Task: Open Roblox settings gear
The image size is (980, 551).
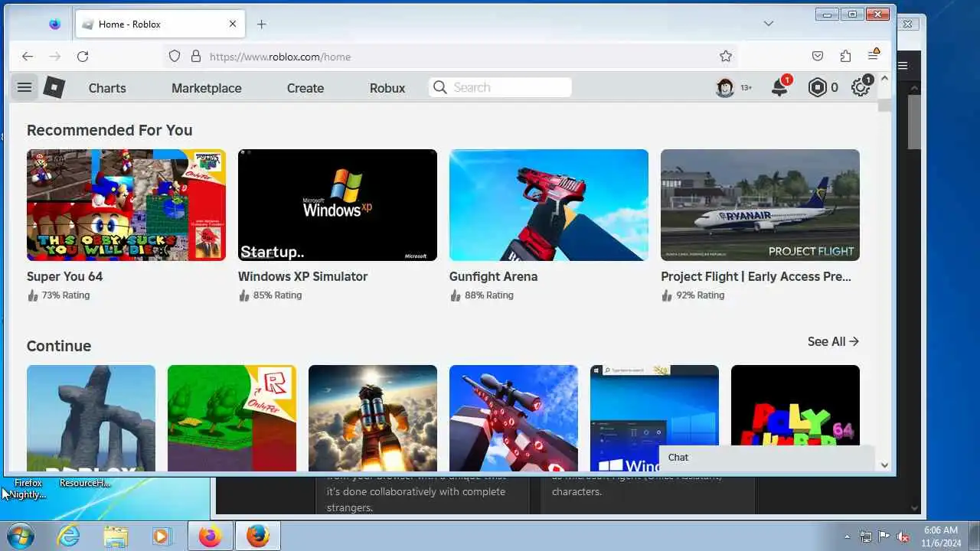Action: click(x=861, y=87)
